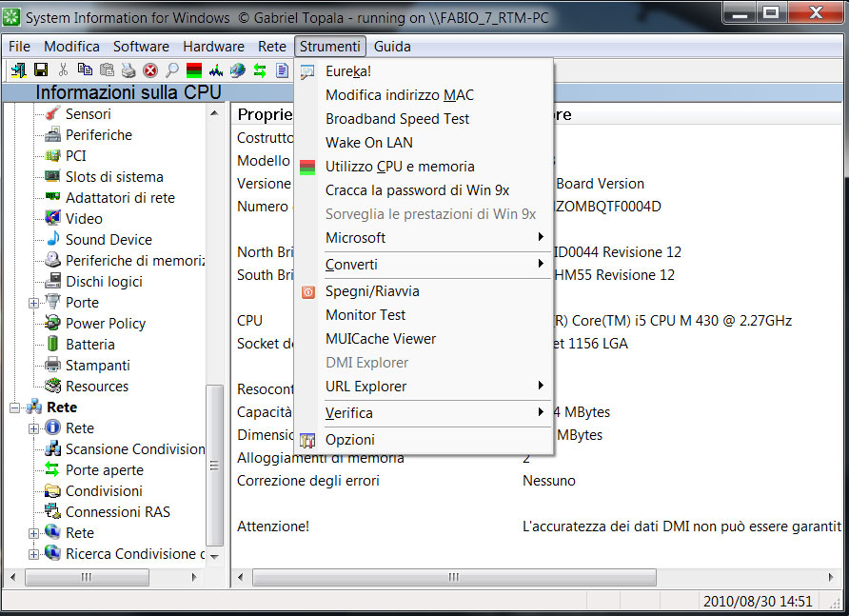Image resolution: width=849 pixels, height=616 pixels.
Task: Open the Guida menu
Action: coord(392,47)
